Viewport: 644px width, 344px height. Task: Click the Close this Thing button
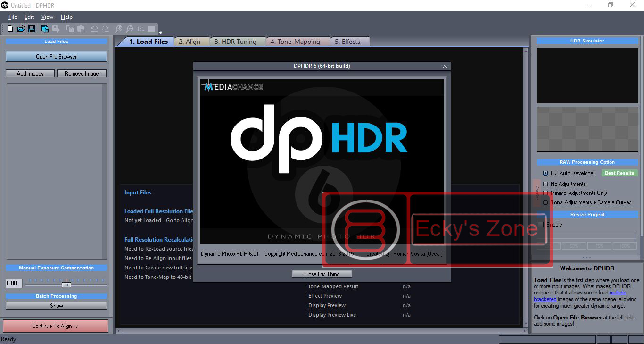tap(322, 274)
